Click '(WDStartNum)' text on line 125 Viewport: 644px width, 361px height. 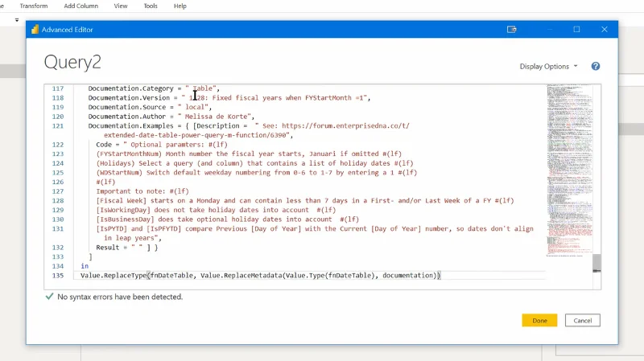coord(119,173)
